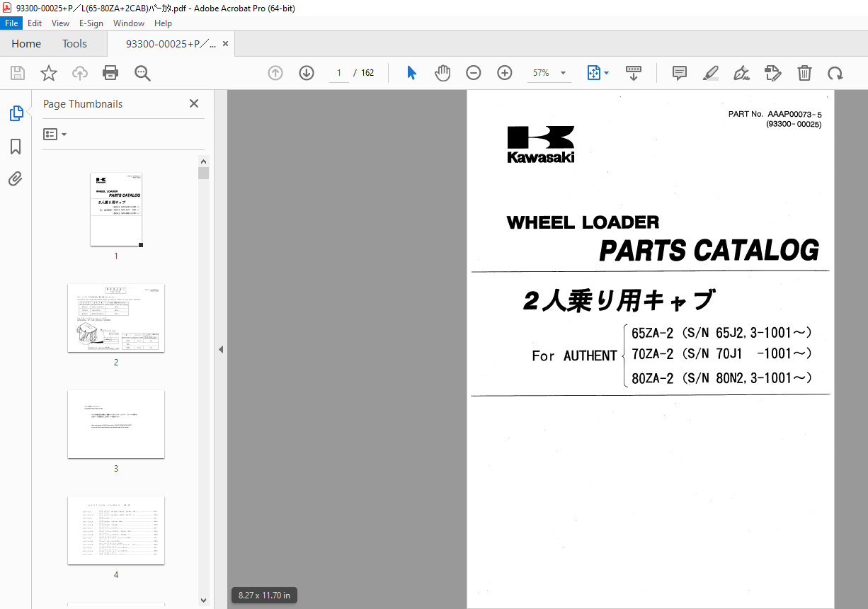Select page 4 thumbnail
The height and width of the screenshot is (609, 868).
(x=116, y=530)
